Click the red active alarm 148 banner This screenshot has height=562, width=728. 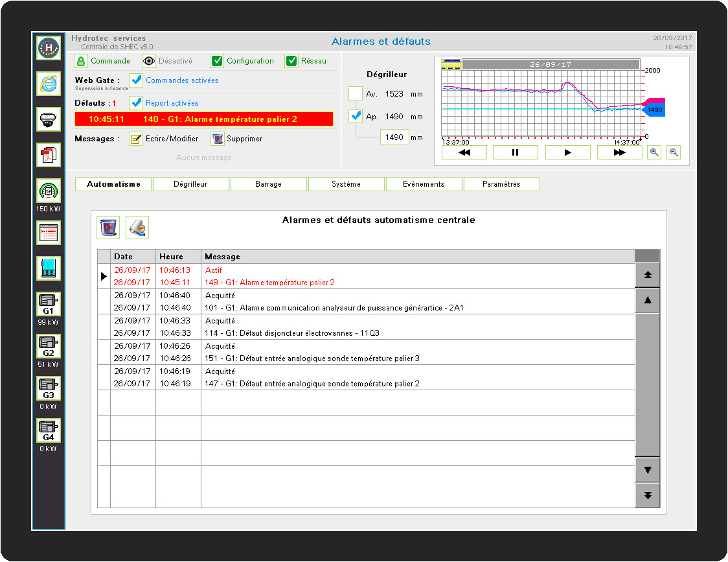[x=204, y=119]
